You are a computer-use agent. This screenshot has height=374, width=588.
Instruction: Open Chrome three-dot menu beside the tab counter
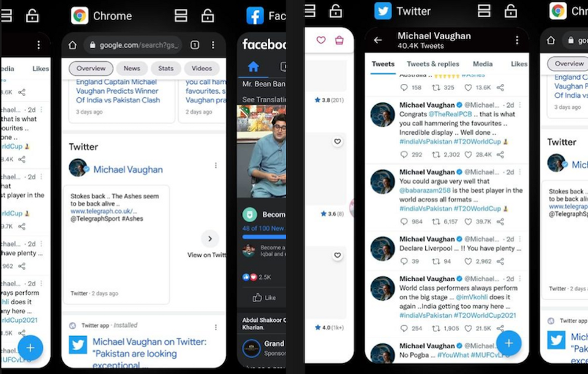coord(213,45)
